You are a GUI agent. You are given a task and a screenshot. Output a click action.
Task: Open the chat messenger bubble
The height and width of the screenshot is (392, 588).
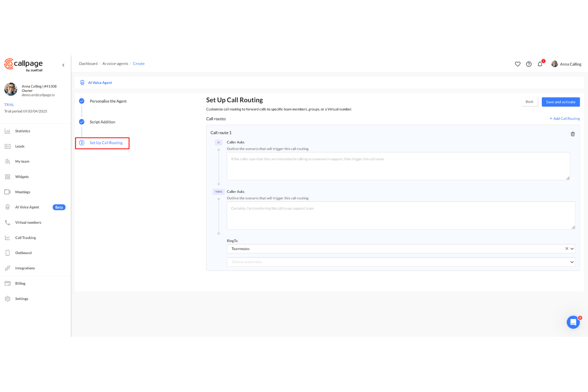(573, 322)
